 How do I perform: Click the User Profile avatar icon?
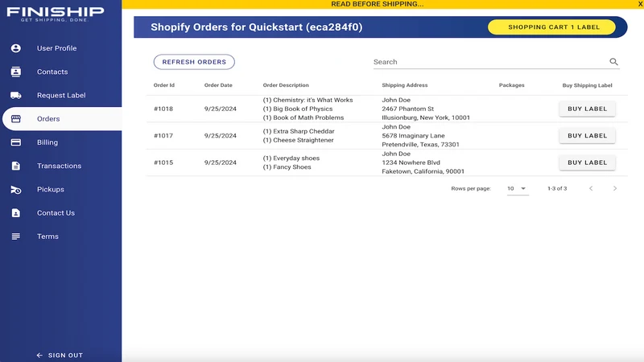pos(15,48)
